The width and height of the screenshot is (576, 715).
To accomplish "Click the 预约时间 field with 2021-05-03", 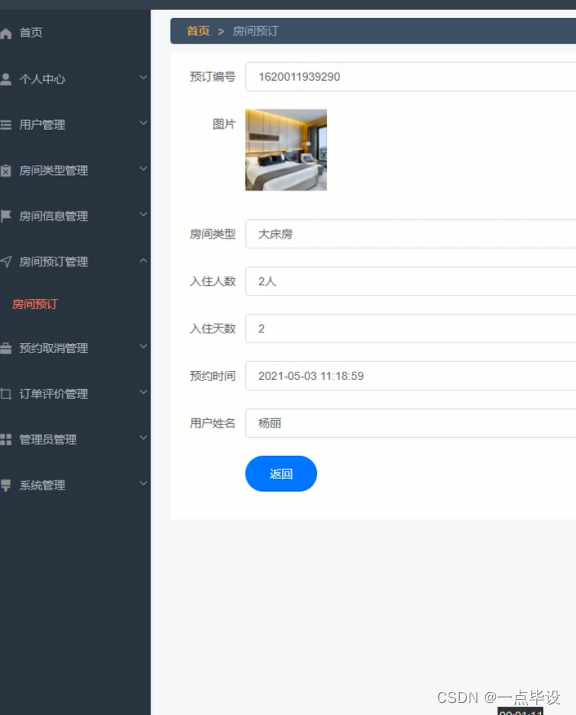I will click(410, 376).
